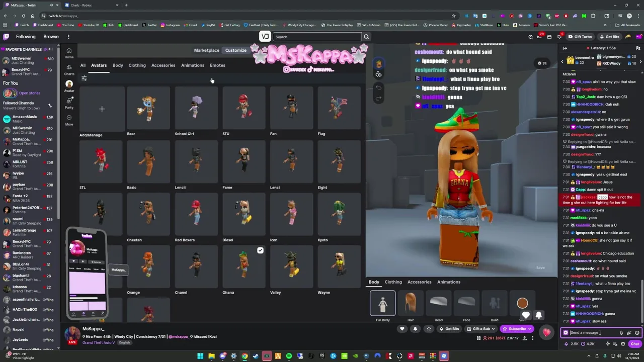The width and height of the screenshot is (644, 362).
Task: Open AmazonMusic channel in sidebar
Action: 30,119
